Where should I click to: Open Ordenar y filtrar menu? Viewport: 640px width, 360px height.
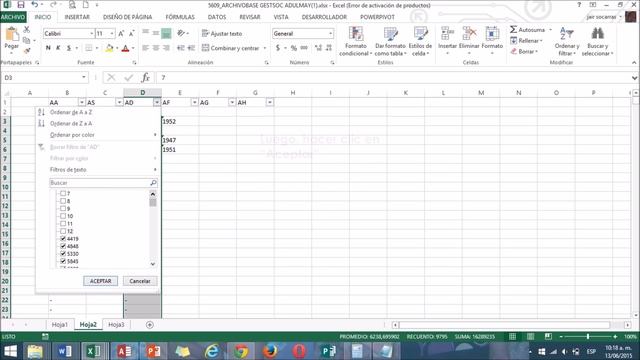point(567,41)
